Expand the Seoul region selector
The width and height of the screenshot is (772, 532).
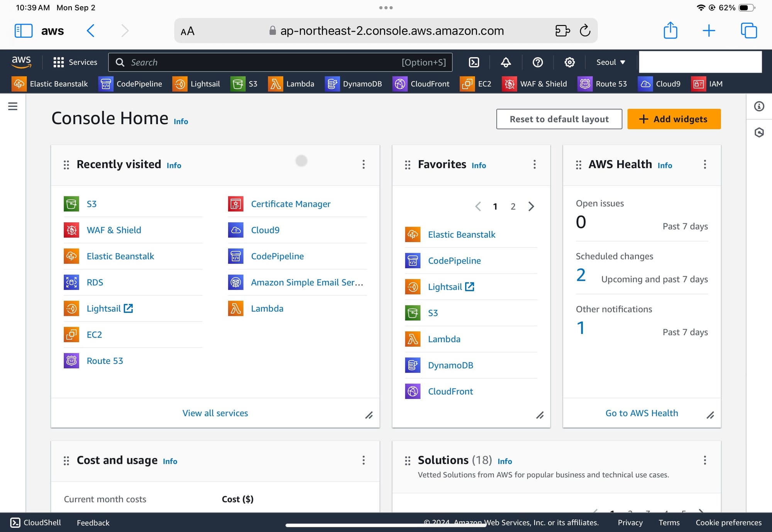pyautogui.click(x=611, y=62)
